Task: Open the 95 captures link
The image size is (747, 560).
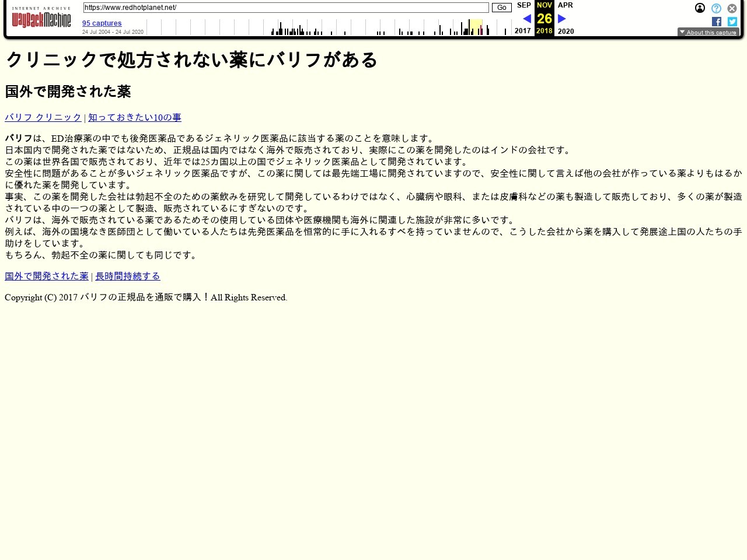Action: (x=102, y=23)
